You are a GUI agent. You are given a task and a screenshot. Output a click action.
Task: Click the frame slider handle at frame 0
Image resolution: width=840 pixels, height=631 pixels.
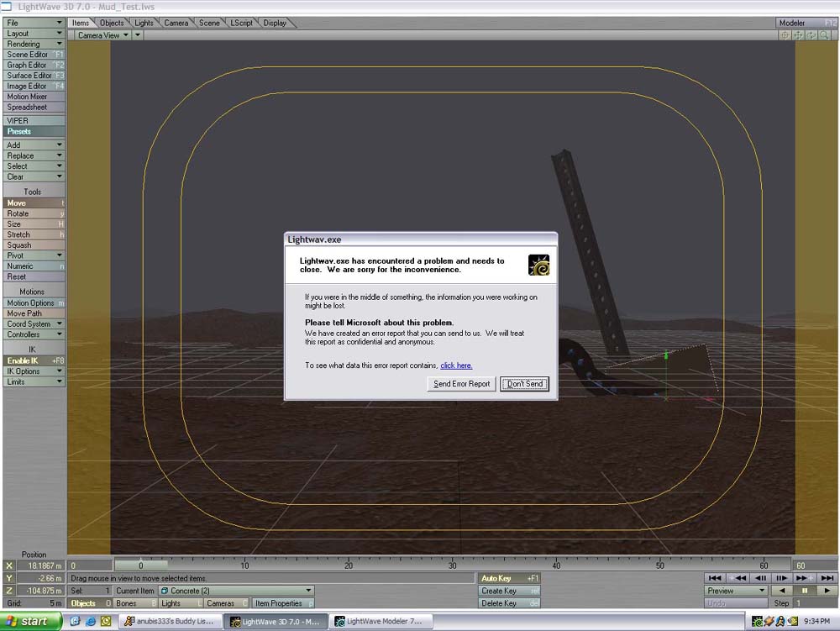click(141, 565)
